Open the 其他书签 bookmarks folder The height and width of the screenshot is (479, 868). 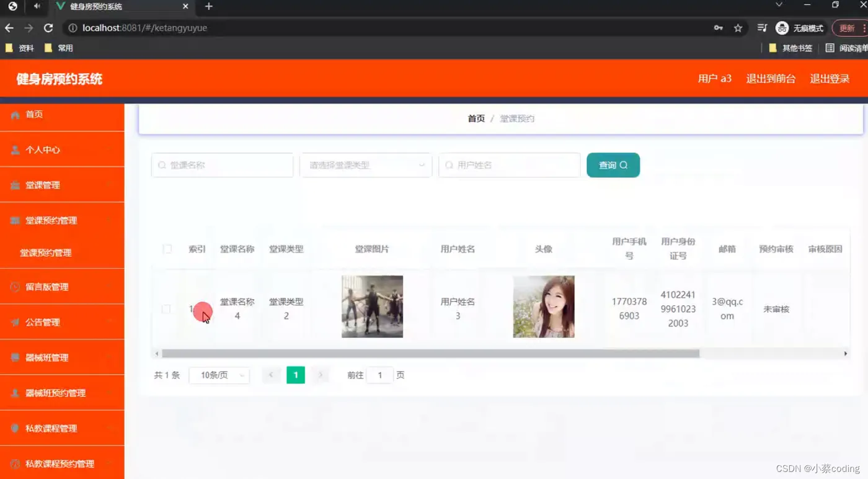(x=790, y=48)
